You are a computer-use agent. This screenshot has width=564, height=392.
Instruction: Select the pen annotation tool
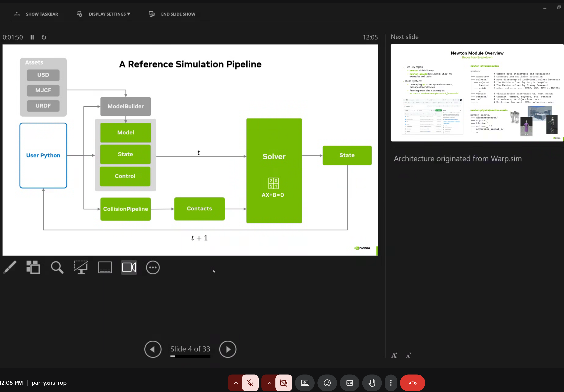pos(10,267)
